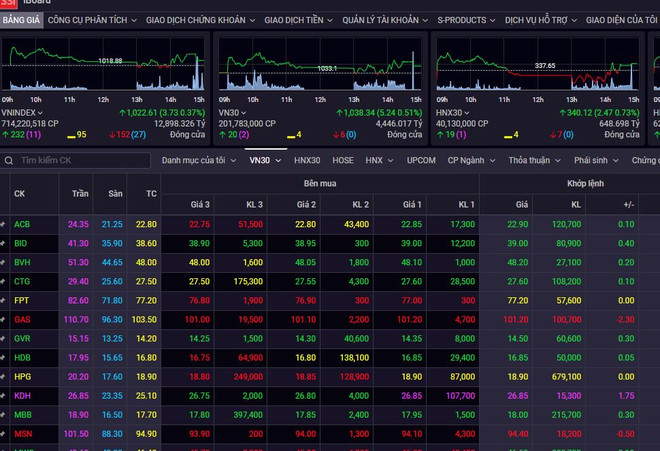Viewport: 660px width, 451px height.
Task: Click pin icon beside GAS
Action: tap(5, 319)
